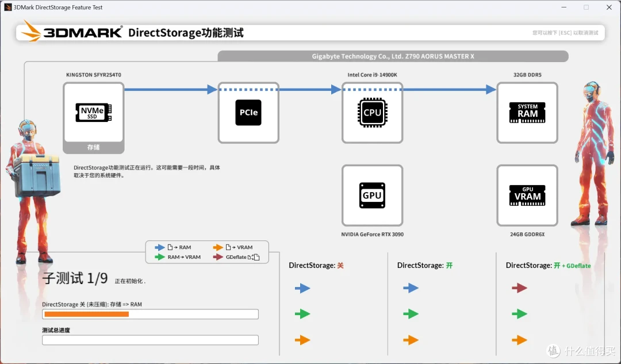Click character holding the storage crate

32,191
